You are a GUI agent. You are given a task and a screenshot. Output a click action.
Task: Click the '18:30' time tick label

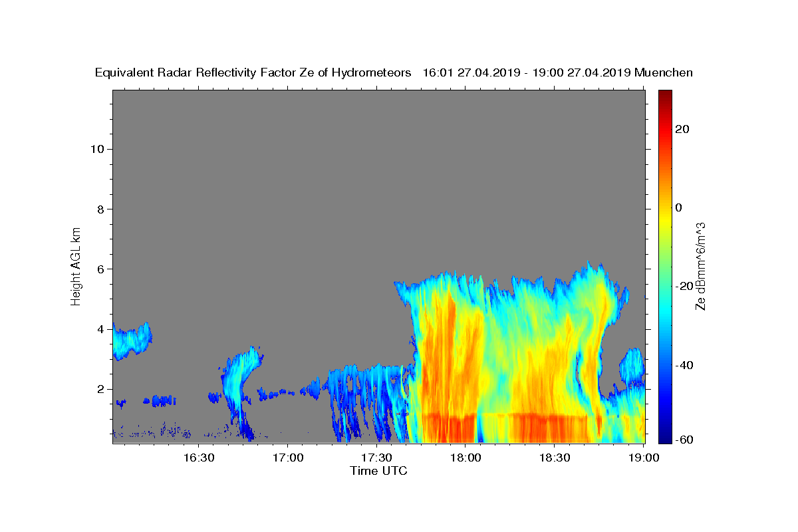point(555,458)
